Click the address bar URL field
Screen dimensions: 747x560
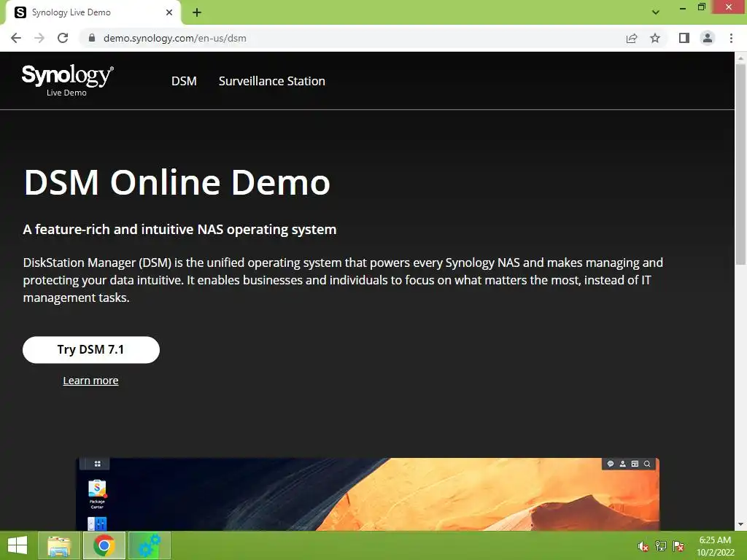[x=352, y=38]
